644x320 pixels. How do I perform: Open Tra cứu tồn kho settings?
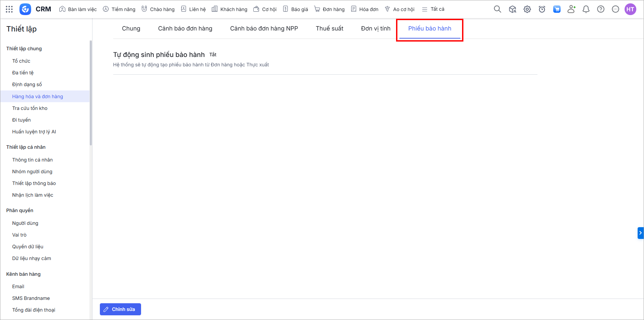click(x=30, y=108)
